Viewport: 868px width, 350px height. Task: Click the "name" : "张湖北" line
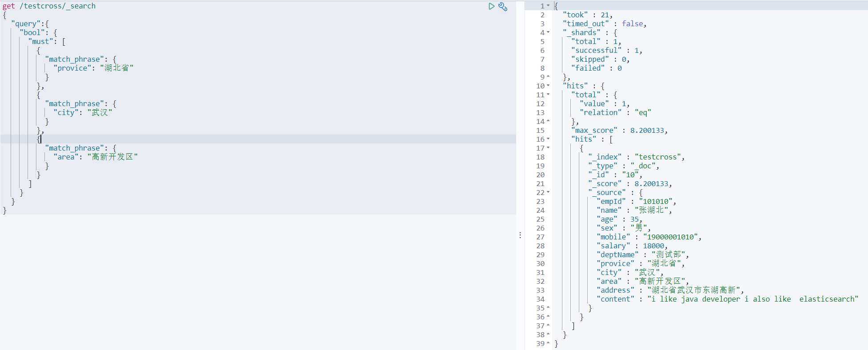click(x=634, y=210)
